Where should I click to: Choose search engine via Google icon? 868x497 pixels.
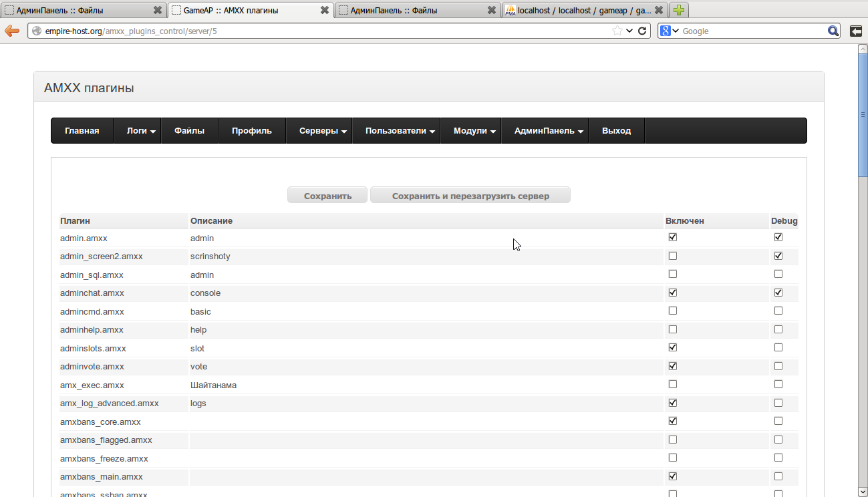point(669,31)
